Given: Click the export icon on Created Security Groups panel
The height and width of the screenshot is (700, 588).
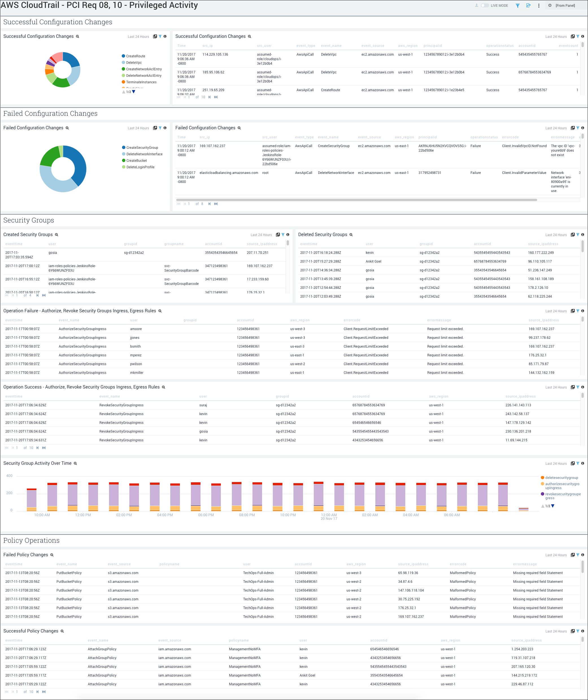Looking at the screenshot, I should click(278, 234).
